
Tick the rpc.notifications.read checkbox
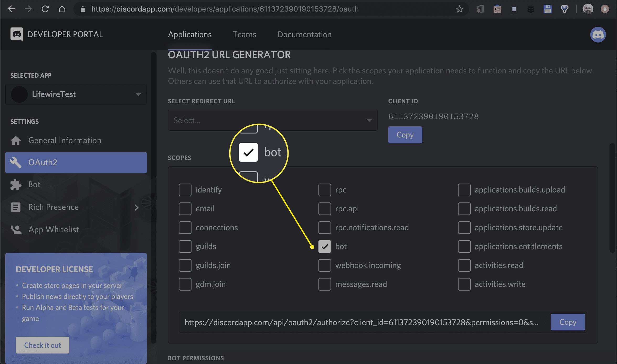(x=325, y=228)
